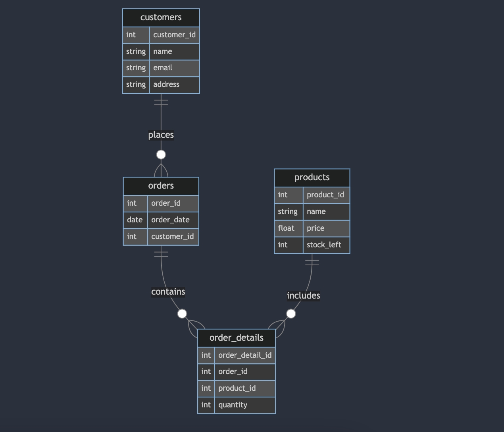
Task: Select the products entity header
Action: 312,177
